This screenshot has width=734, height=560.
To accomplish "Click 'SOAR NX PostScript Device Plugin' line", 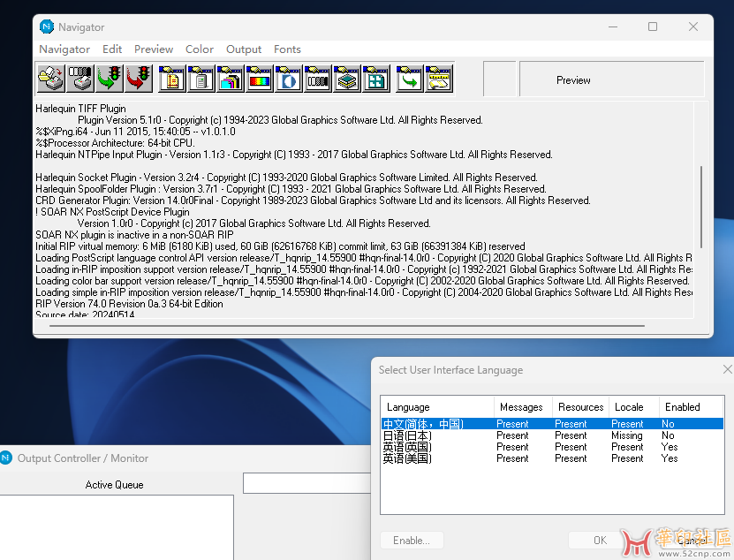I will [x=112, y=212].
